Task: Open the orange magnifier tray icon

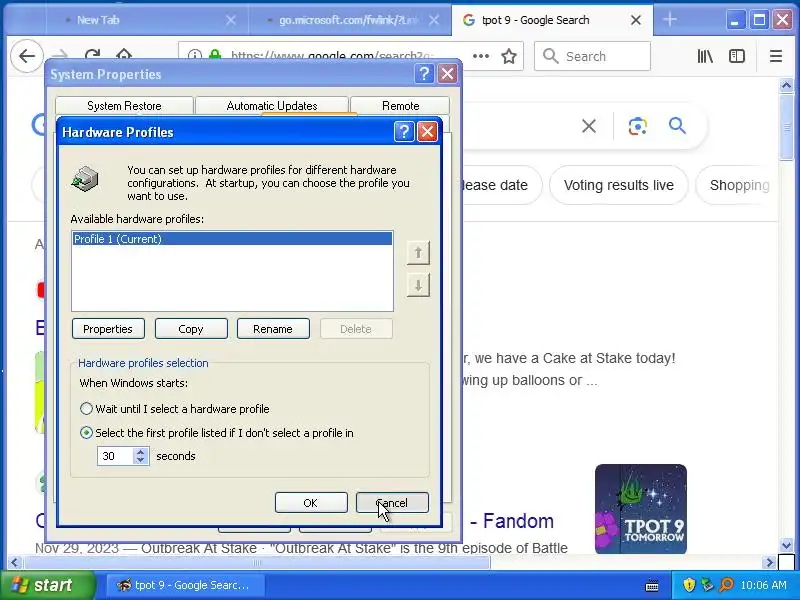Action: (726, 585)
